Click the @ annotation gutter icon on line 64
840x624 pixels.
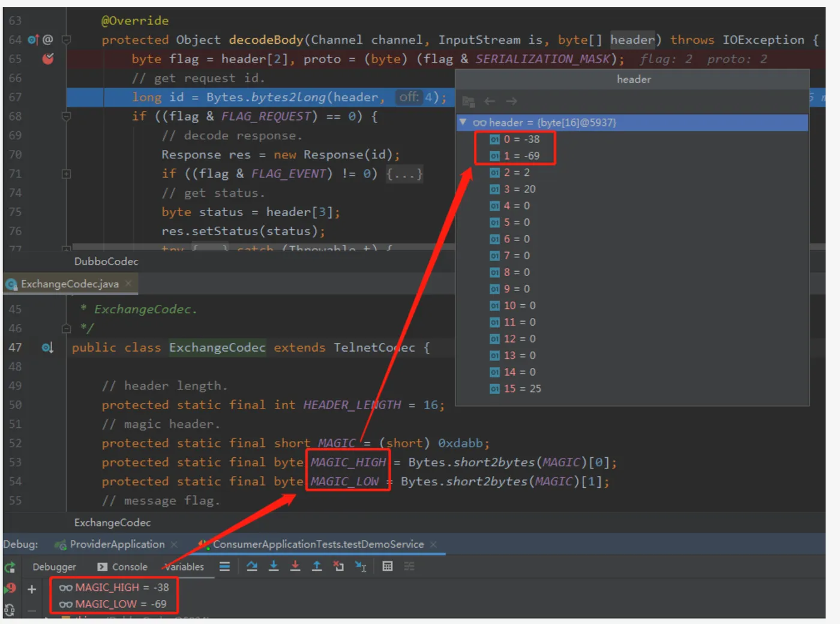pyautogui.click(x=48, y=40)
